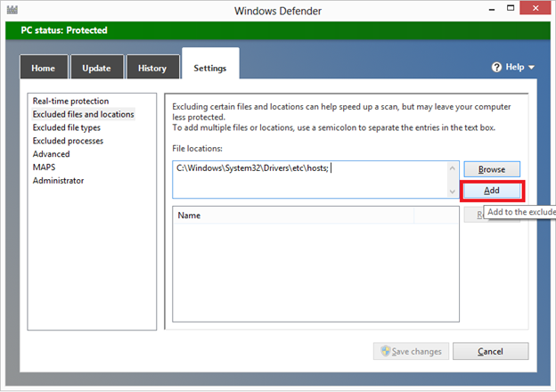Select Excluded files and locations

click(83, 115)
